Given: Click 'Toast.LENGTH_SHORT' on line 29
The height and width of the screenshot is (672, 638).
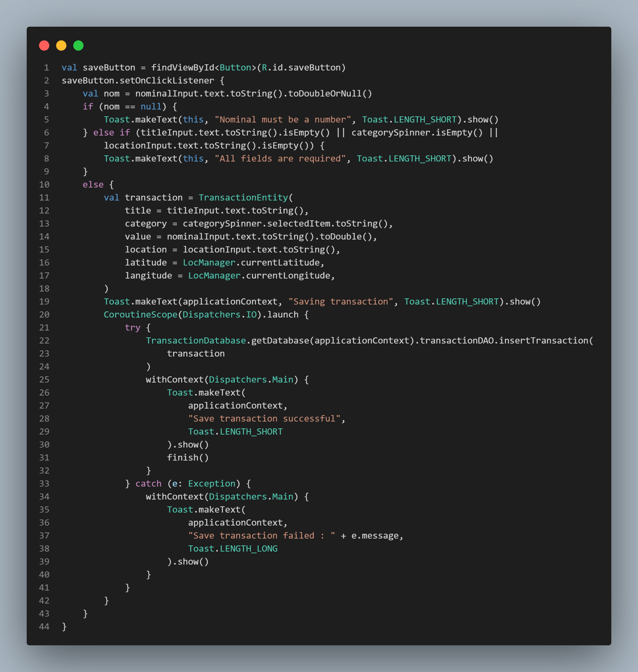Looking at the screenshot, I should point(235,432).
